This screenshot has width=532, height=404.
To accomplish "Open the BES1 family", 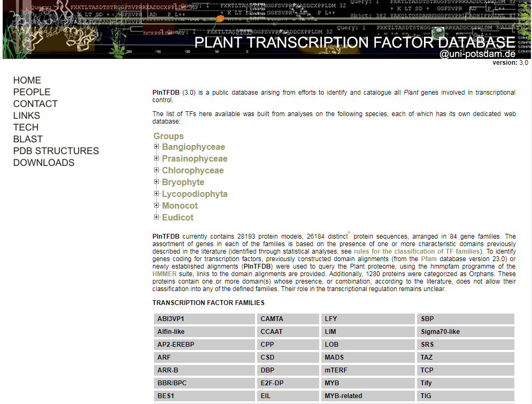I will (x=204, y=396).
